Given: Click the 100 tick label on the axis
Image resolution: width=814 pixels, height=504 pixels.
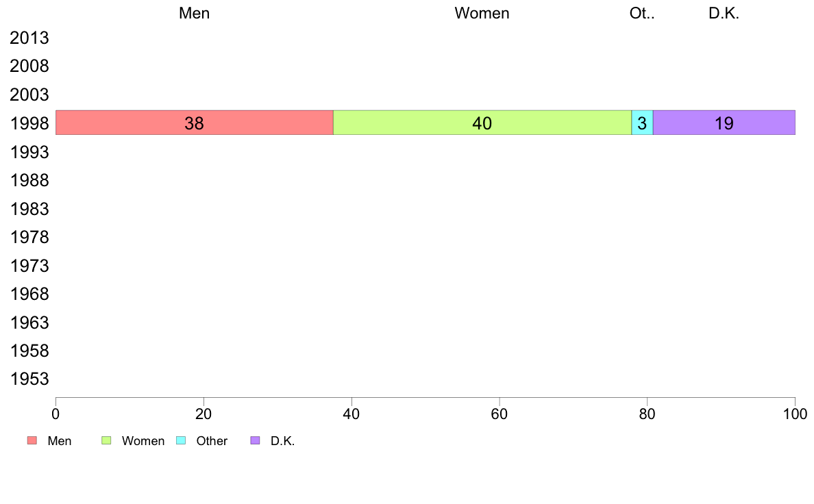Looking at the screenshot, I should (x=795, y=414).
